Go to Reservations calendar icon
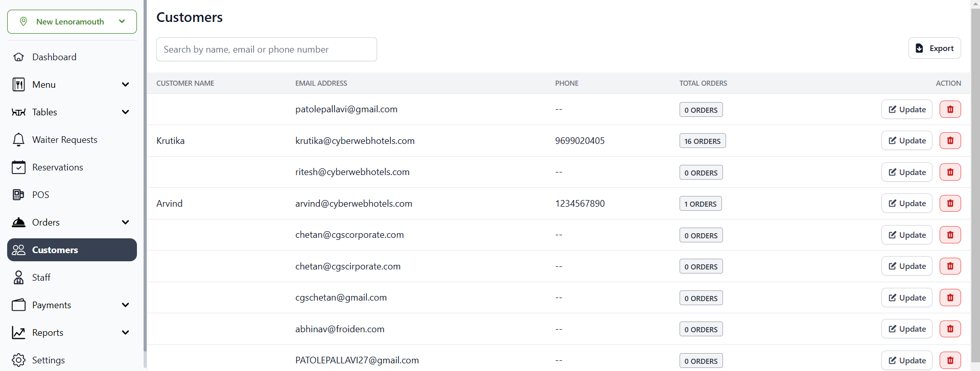980x371 pixels. click(19, 167)
